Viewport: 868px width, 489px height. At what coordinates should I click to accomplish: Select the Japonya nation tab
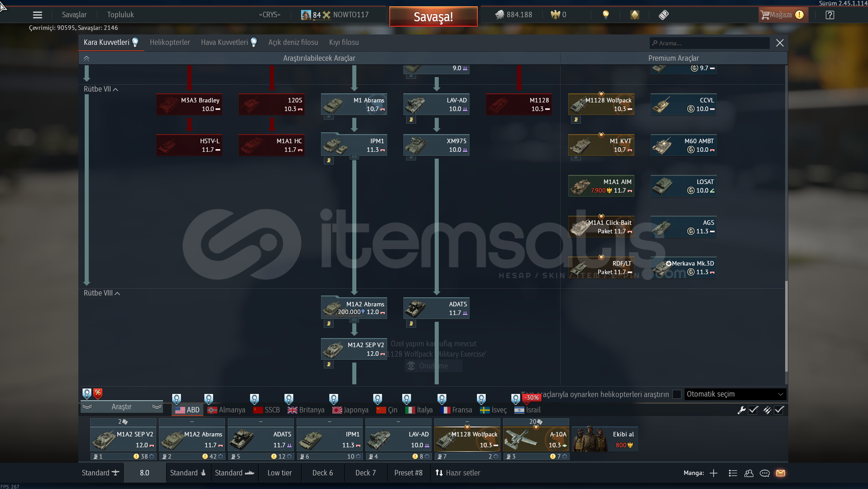click(350, 410)
